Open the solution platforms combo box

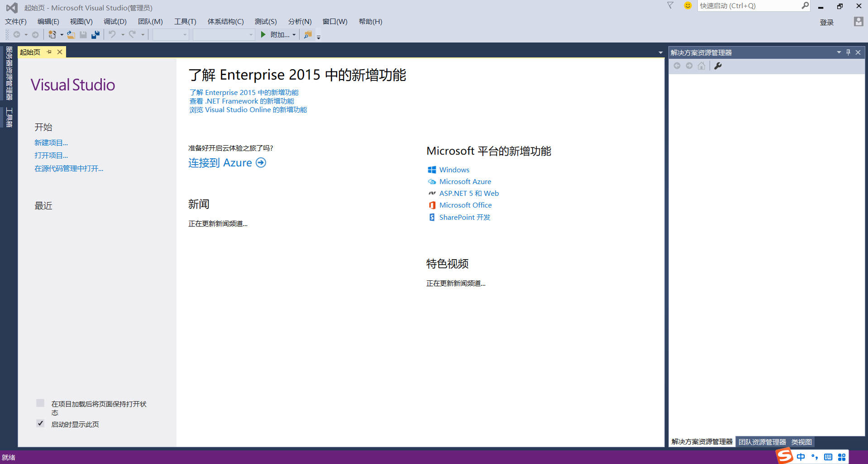tap(224, 34)
